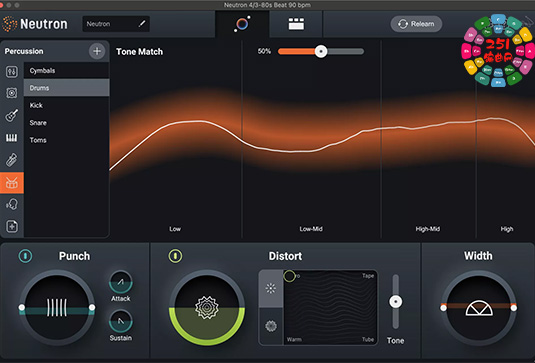Click the Tube corner label in XY pad
The image size is (535, 363).
coord(368,339)
